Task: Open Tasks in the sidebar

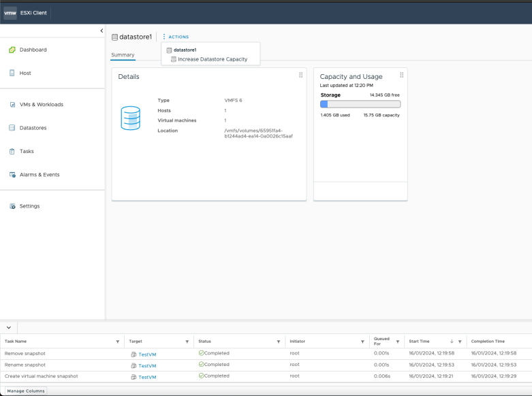Action: point(27,151)
